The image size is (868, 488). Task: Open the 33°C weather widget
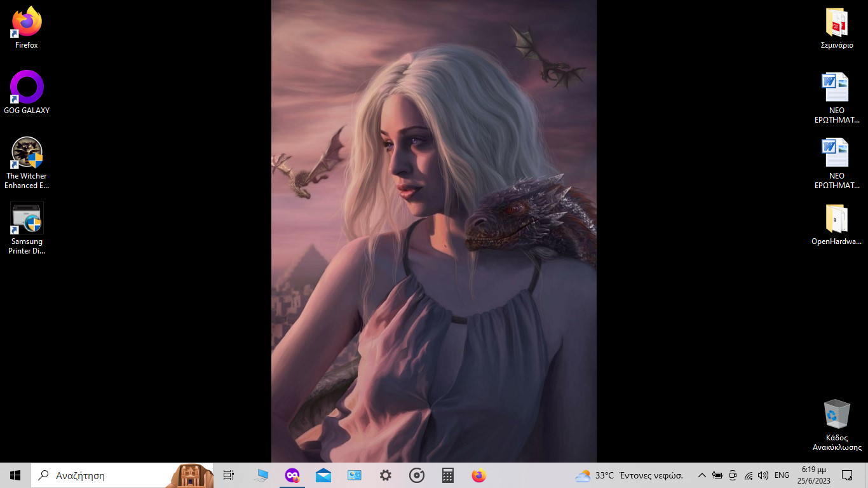[628, 475]
